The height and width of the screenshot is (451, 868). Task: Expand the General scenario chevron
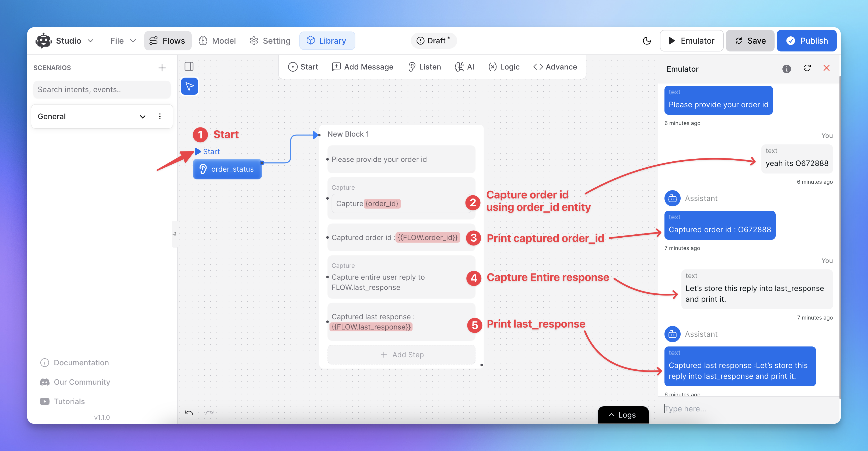pos(142,117)
